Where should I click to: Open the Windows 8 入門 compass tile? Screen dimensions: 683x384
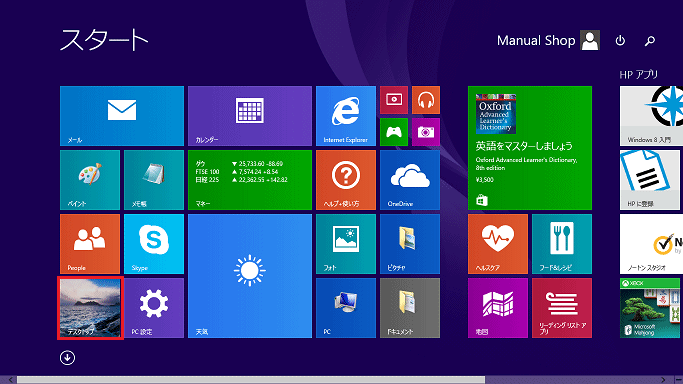(x=651, y=116)
